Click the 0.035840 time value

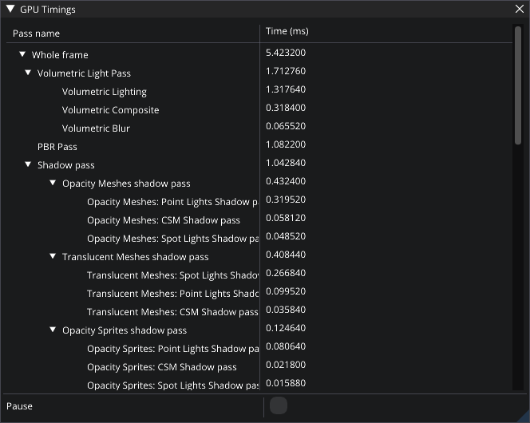[286, 309]
